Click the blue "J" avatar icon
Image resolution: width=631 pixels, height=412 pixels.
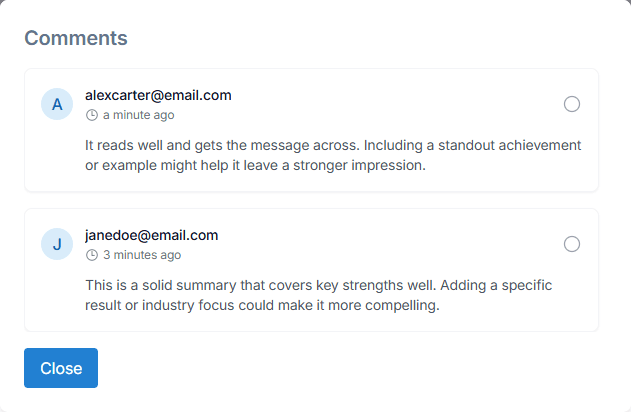pos(57,244)
